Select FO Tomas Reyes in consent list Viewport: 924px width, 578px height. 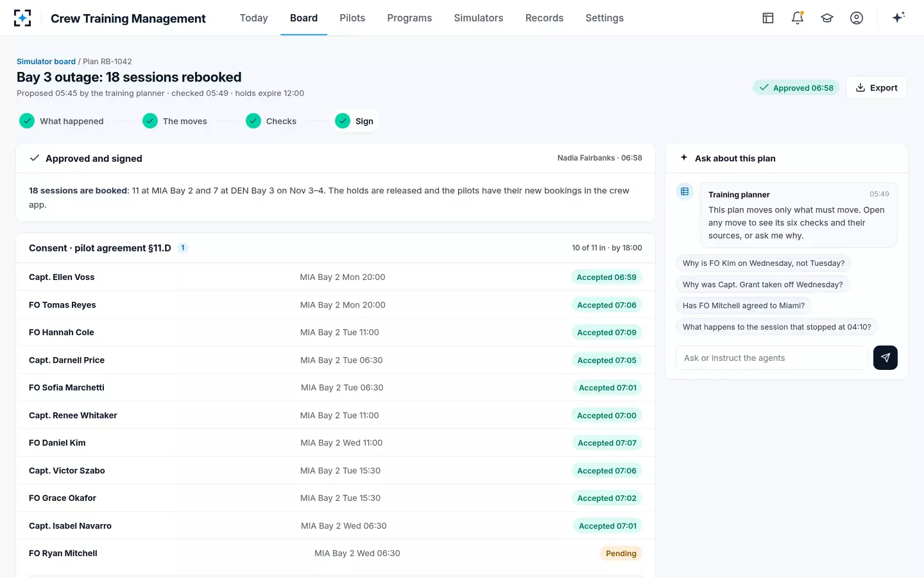(x=62, y=305)
